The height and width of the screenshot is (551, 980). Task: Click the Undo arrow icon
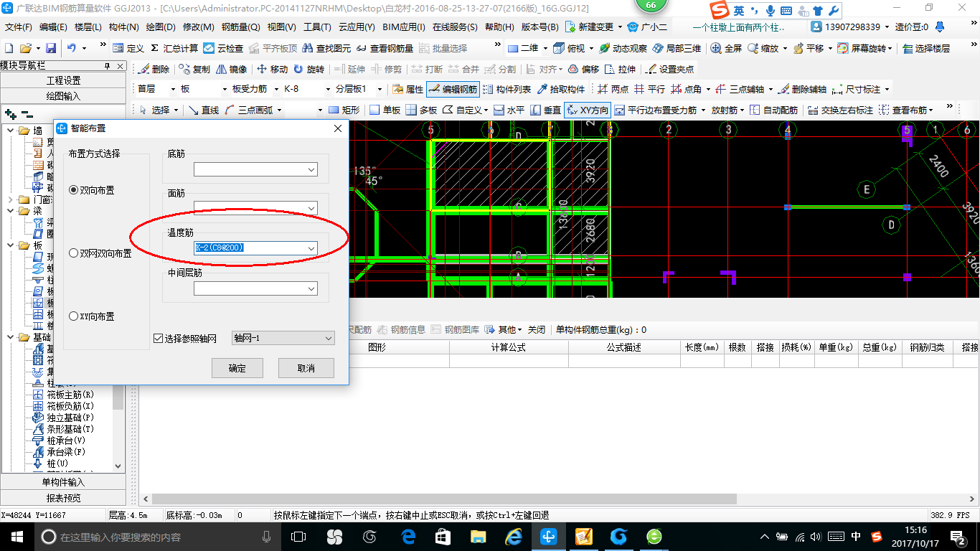coord(72,48)
